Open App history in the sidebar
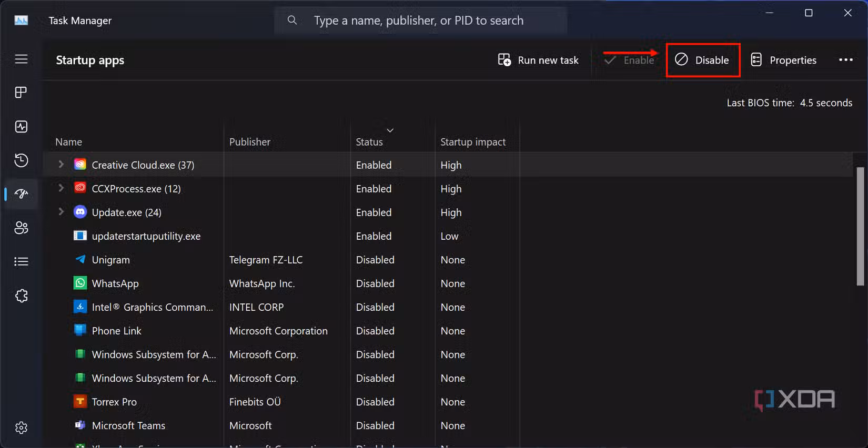Image resolution: width=868 pixels, height=448 pixels. coord(21,160)
